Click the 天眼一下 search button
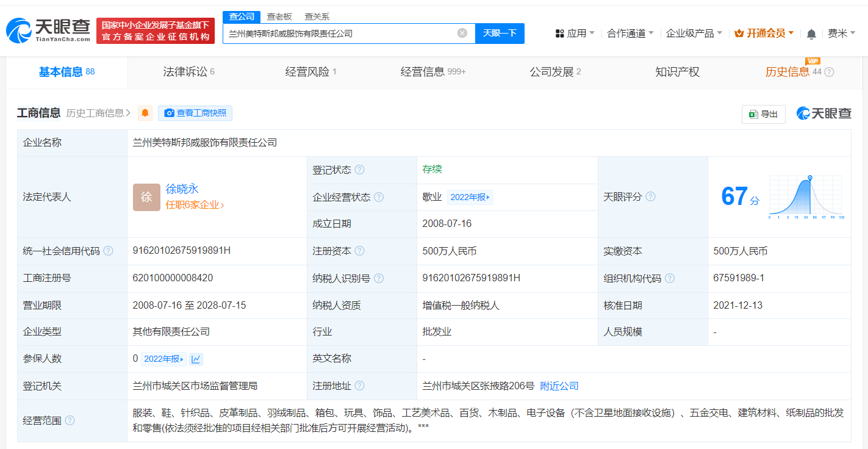The width and height of the screenshot is (868, 449). coord(499,33)
